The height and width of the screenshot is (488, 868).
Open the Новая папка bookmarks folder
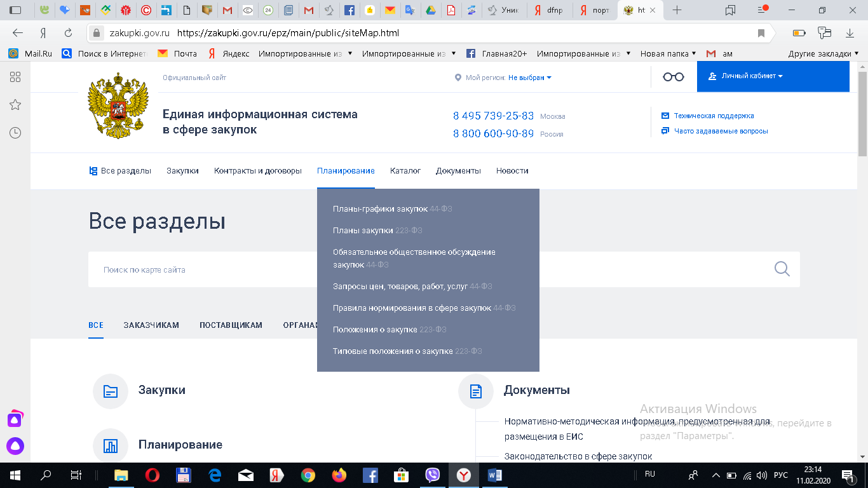667,54
